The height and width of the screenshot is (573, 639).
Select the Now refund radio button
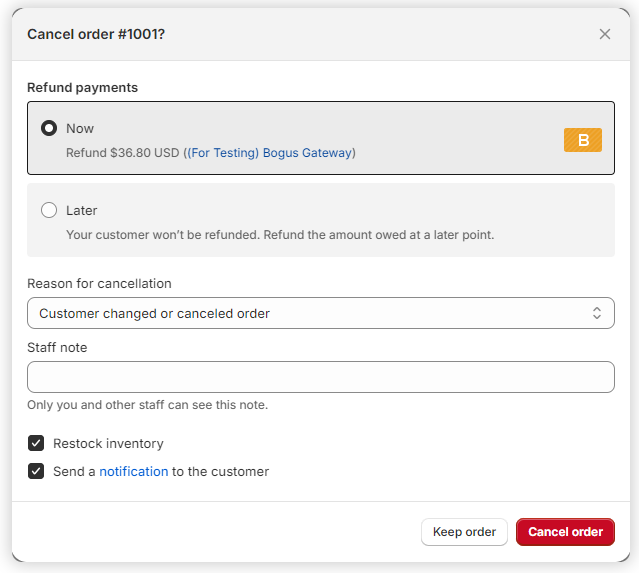pyautogui.click(x=49, y=128)
